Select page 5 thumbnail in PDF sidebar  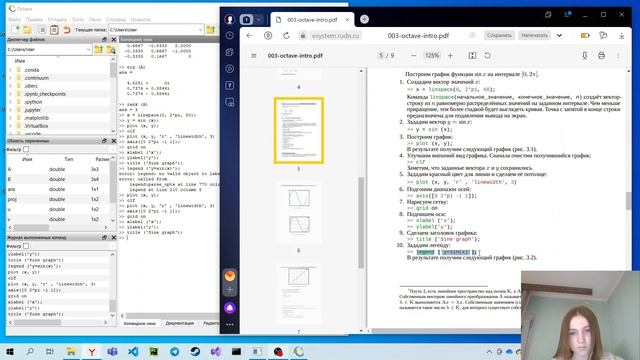(x=299, y=130)
